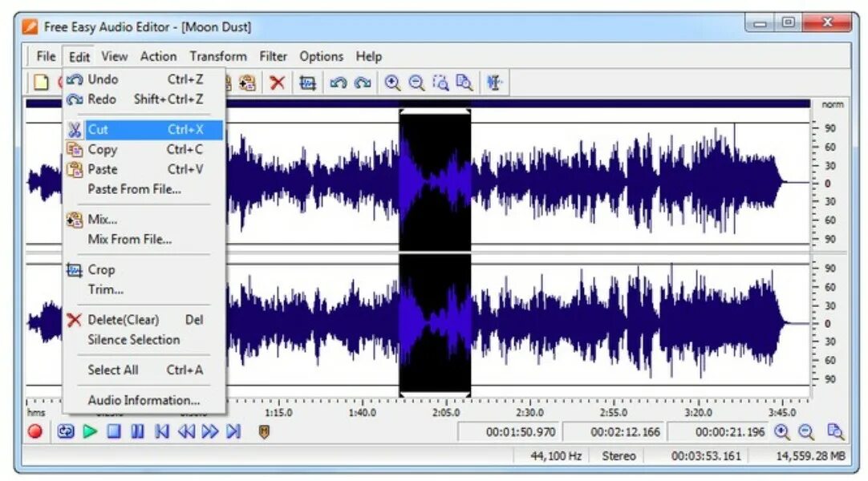Open the Filter menu
The height and width of the screenshot is (481, 868).
click(x=273, y=56)
